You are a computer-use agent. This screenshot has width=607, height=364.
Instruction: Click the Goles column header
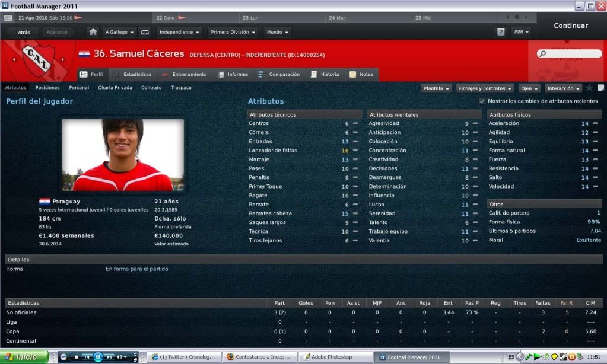306,303
